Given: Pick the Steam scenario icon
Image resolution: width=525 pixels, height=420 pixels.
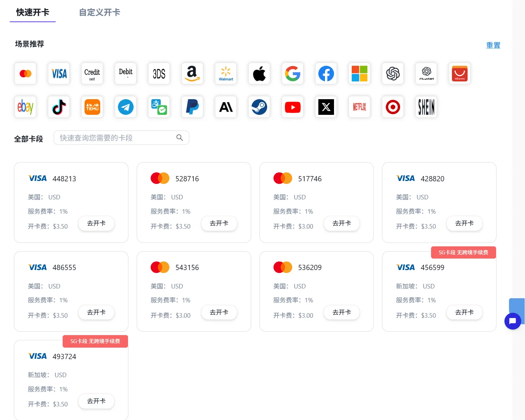Looking at the screenshot, I should (259, 107).
